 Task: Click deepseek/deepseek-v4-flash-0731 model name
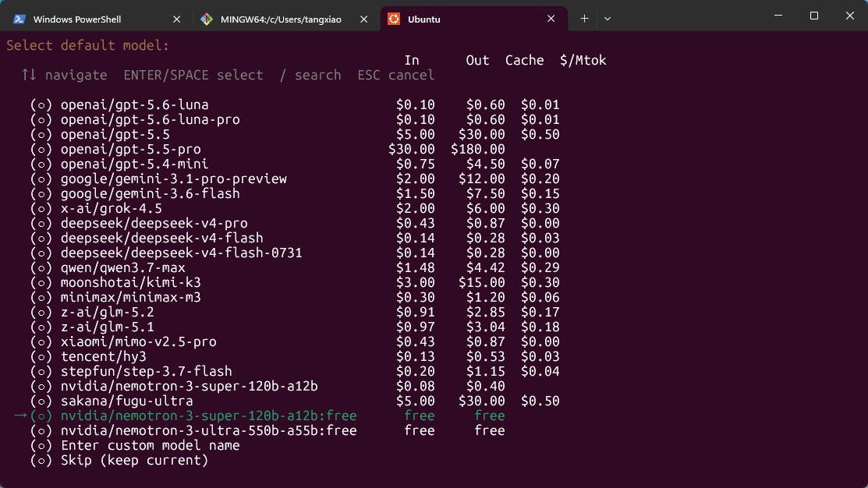click(182, 253)
